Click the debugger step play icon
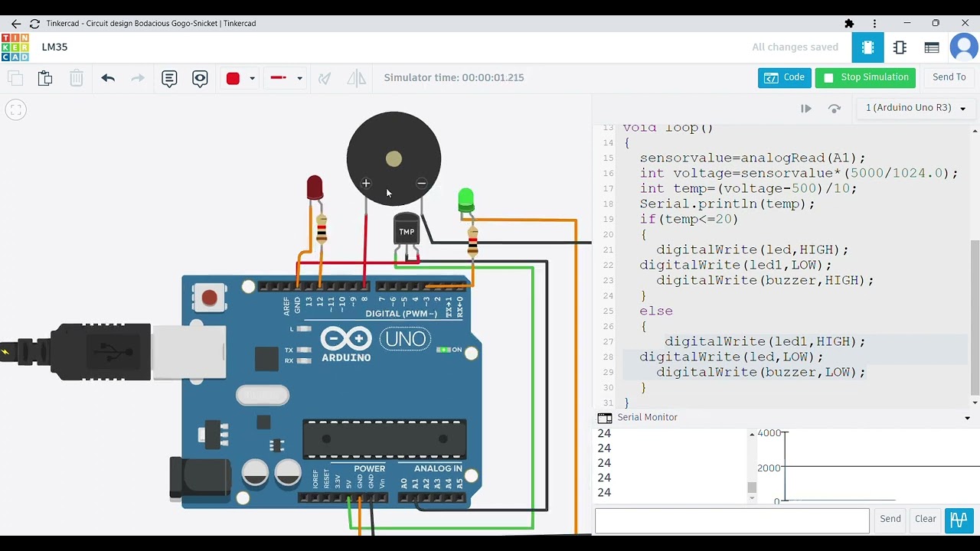Viewport: 980px width, 551px height. (806, 109)
